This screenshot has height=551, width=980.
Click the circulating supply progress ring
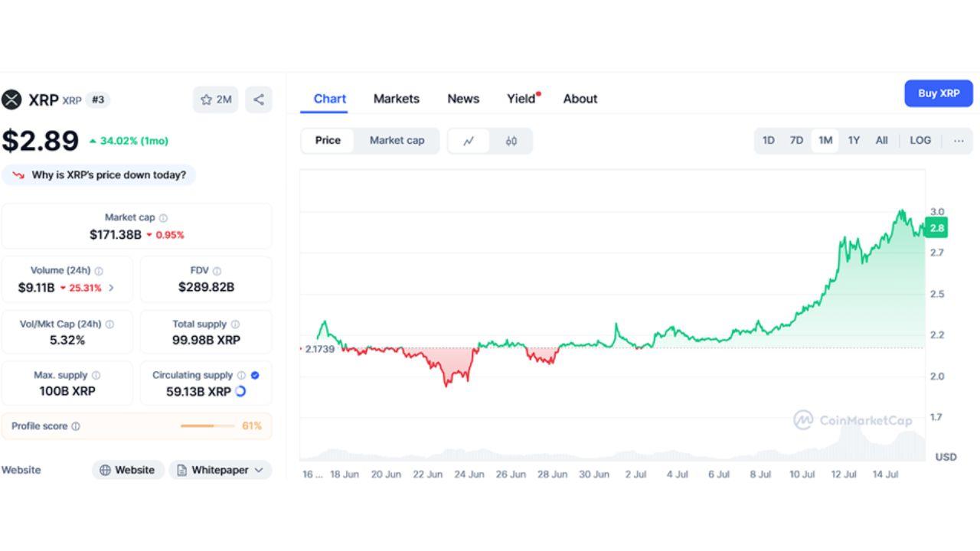point(240,391)
